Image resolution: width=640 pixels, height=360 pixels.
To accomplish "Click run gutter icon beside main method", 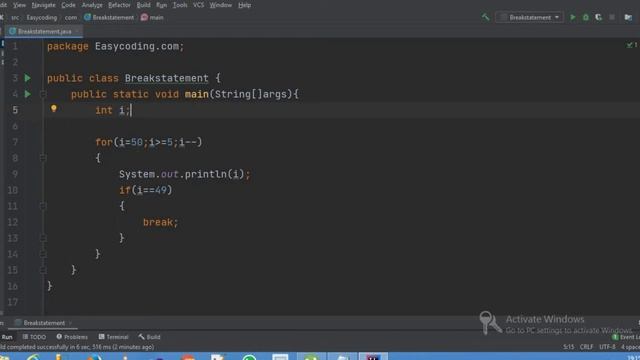I will (x=27, y=94).
